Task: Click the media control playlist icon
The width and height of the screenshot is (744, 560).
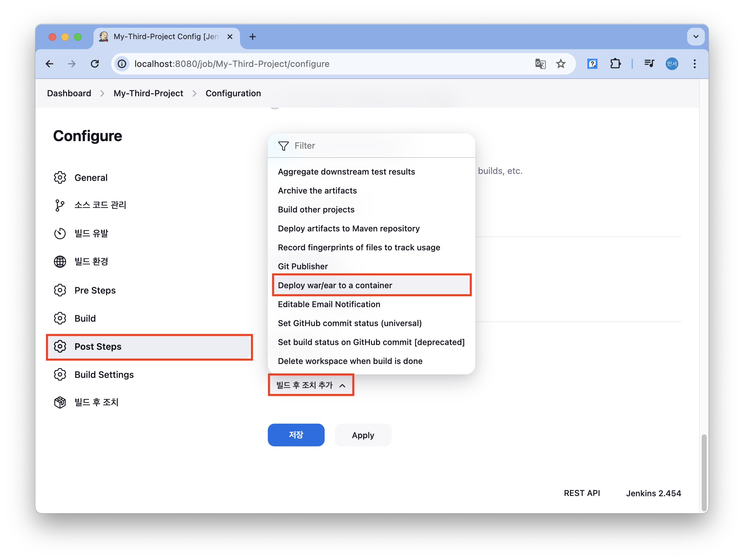Action: click(649, 64)
